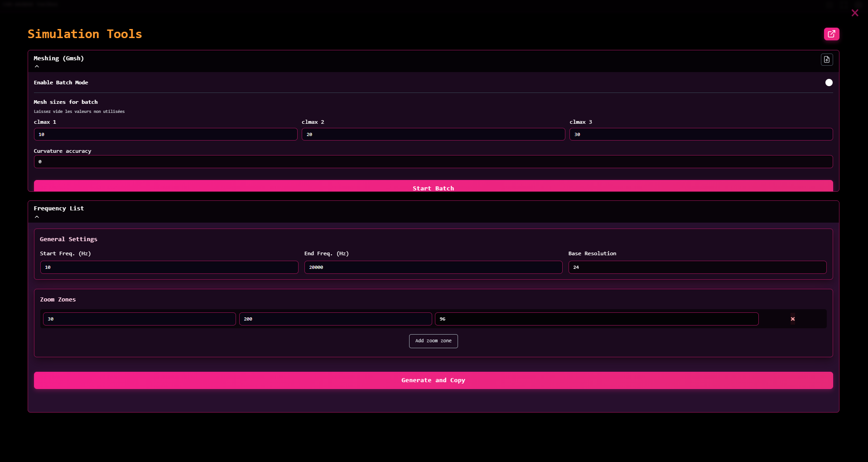Image resolution: width=868 pixels, height=462 pixels.
Task: Focus the clmax 1 input field
Action: (165, 135)
